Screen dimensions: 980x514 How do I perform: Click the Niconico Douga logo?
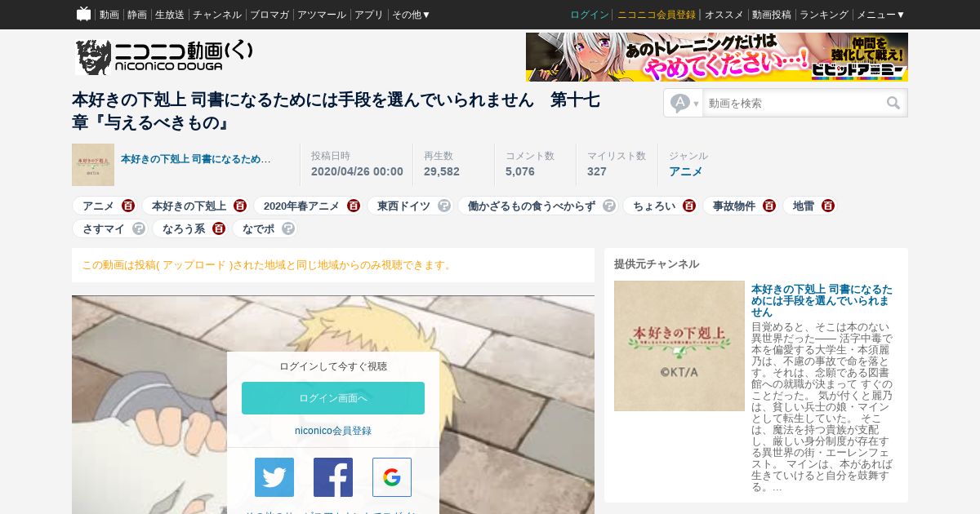(164, 57)
